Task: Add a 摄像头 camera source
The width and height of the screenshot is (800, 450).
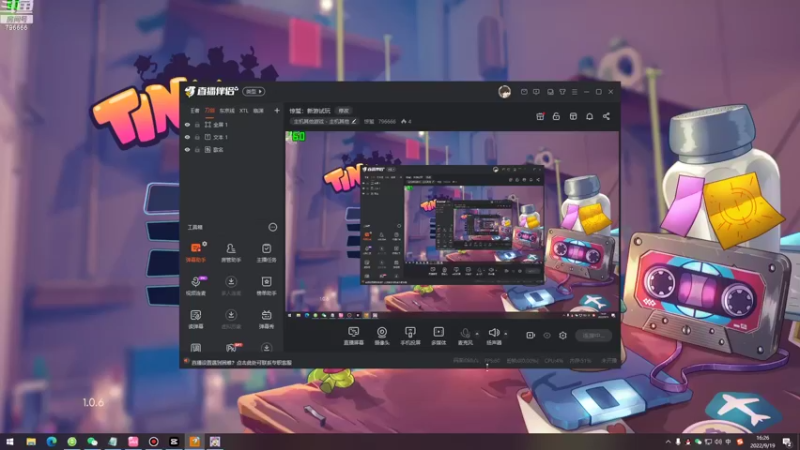Action: tap(382, 336)
